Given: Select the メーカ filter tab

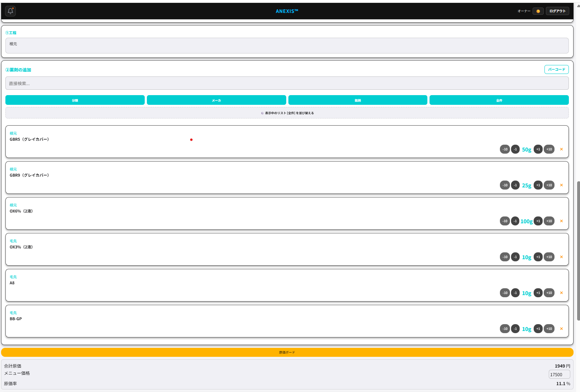Looking at the screenshot, I should (x=216, y=100).
